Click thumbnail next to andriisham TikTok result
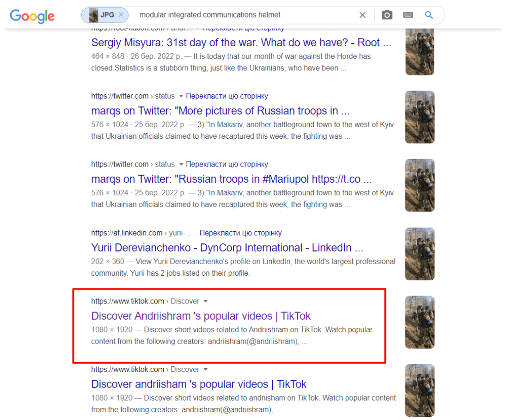Image resolution: width=514 pixels, height=420 pixels. click(x=420, y=390)
